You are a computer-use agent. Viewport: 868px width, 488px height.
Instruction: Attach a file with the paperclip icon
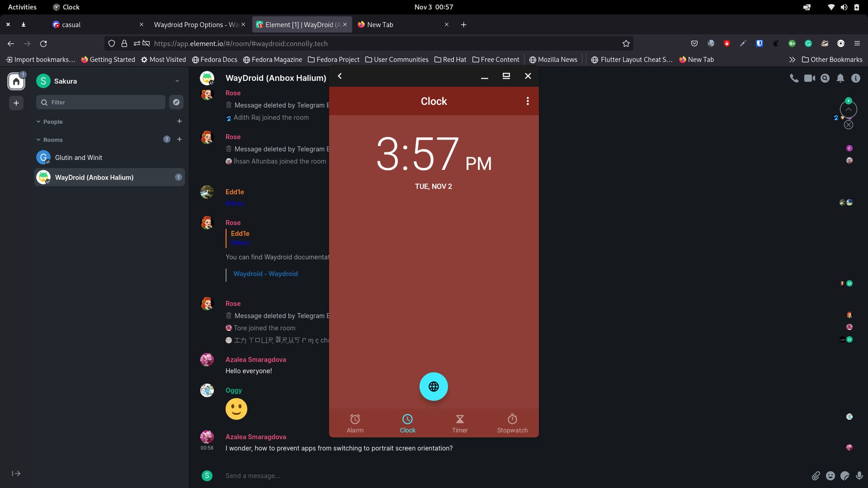click(816, 476)
